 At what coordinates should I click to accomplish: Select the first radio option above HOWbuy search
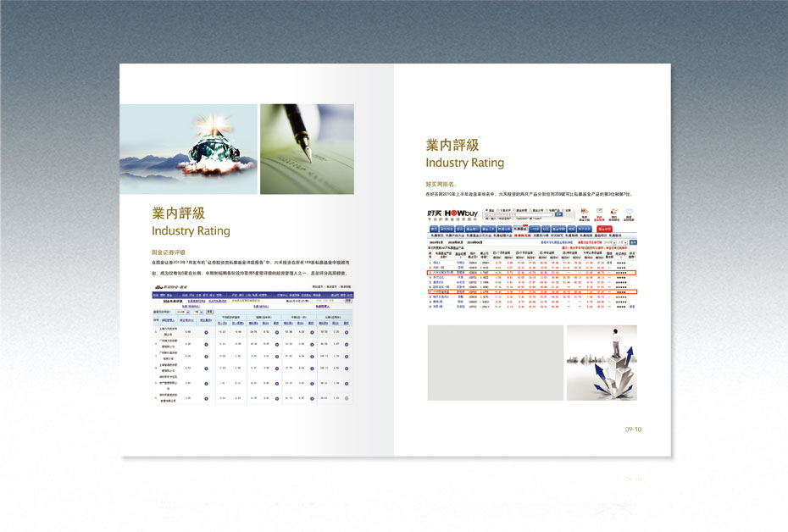tap(485, 209)
